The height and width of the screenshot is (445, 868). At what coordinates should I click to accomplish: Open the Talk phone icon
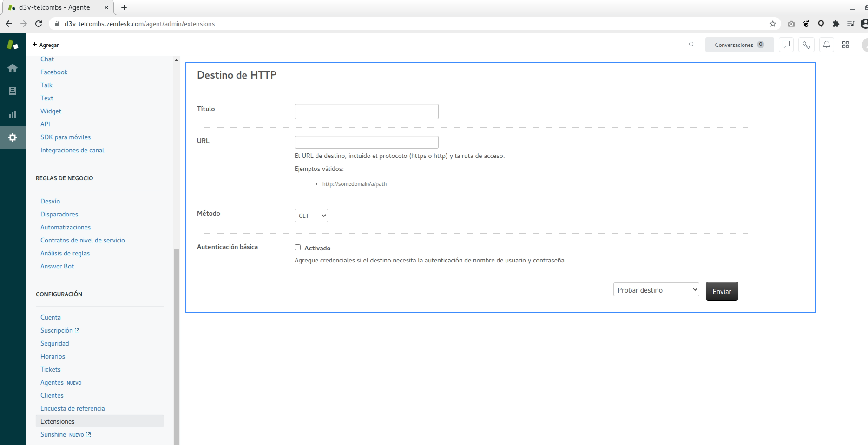[x=806, y=45]
